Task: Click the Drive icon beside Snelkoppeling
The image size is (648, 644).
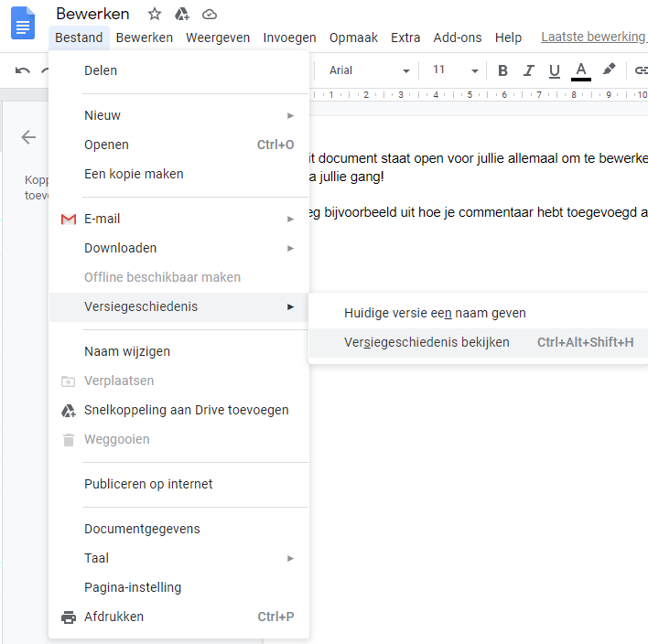Action: (x=69, y=411)
